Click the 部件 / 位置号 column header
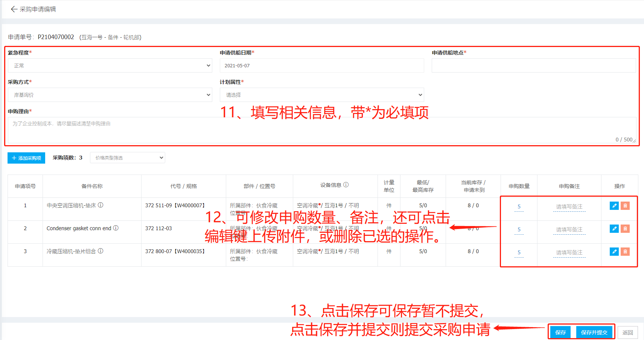Image resolution: width=644 pixels, height=340 pixels. [259, 186]
